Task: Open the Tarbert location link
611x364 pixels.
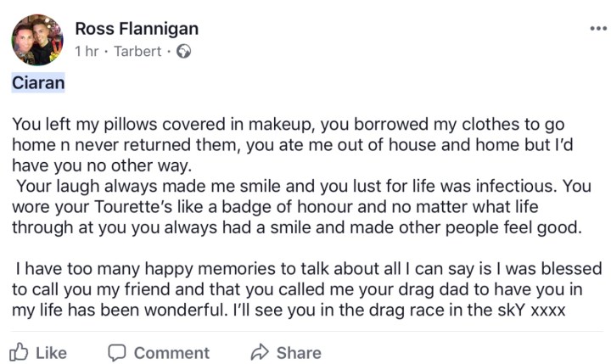Action: (x=138, y=51)
